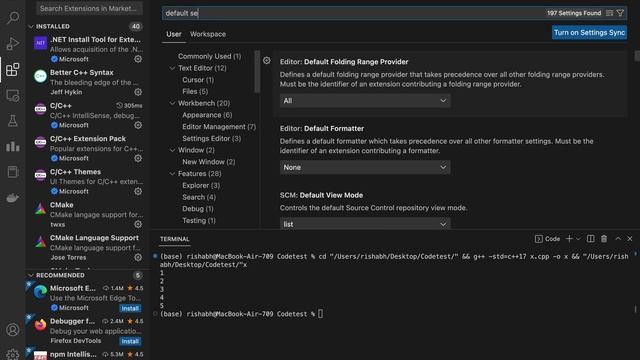Collapse the Installed extensions section
640x360 pixels.
tap(31, 27)
